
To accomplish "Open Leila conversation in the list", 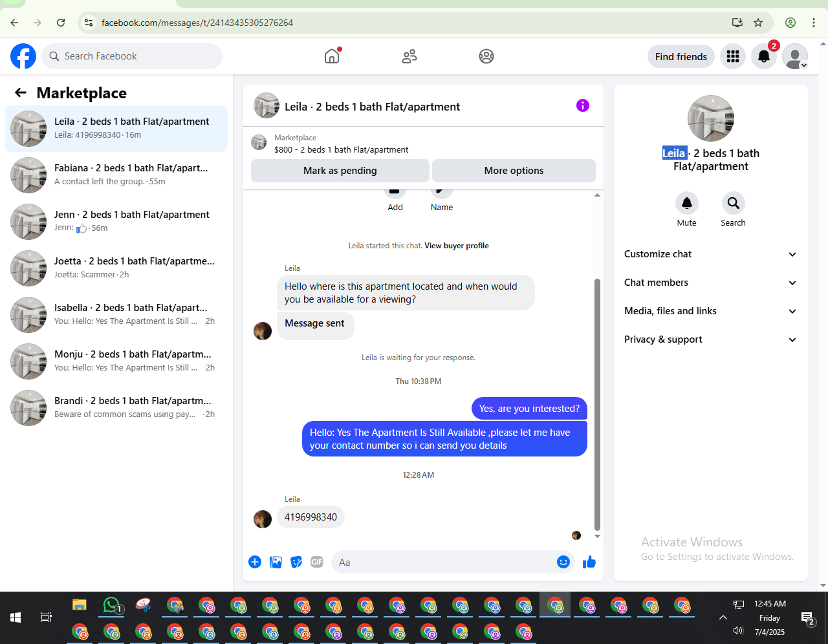I will pos(116,129).
